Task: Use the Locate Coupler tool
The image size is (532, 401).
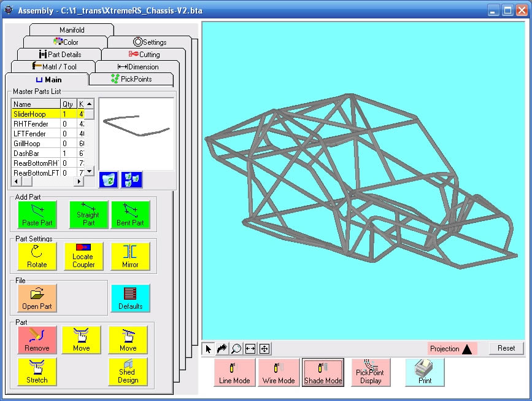Action: [x=83, y=256]
